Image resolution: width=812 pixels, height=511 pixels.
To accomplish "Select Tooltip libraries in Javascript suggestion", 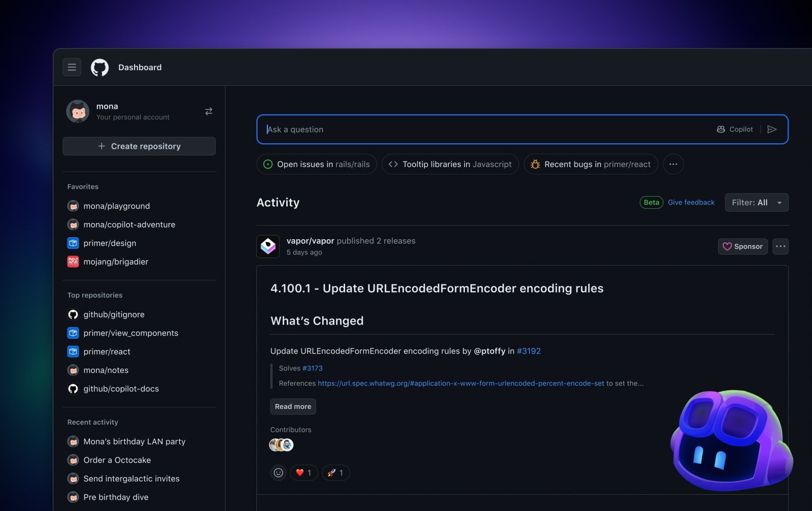I will click(450, 164).
